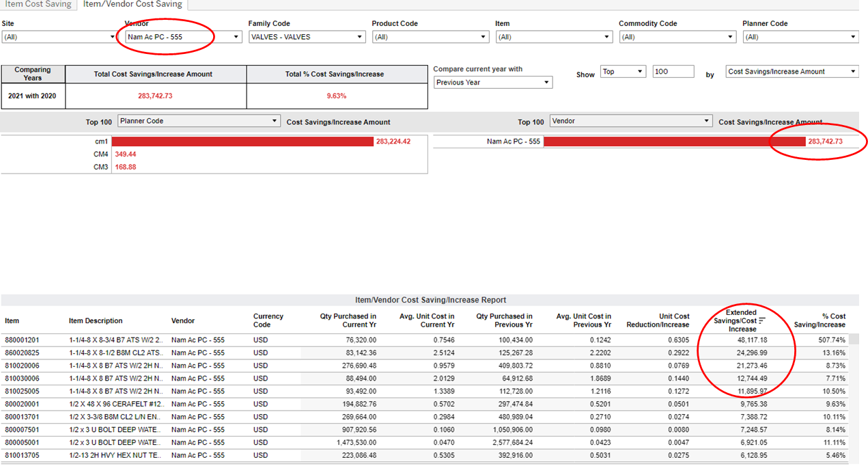Click the red cm1 bar in planner chart
The height and width of the screenshot is (466, 868).
coord(242,141)
